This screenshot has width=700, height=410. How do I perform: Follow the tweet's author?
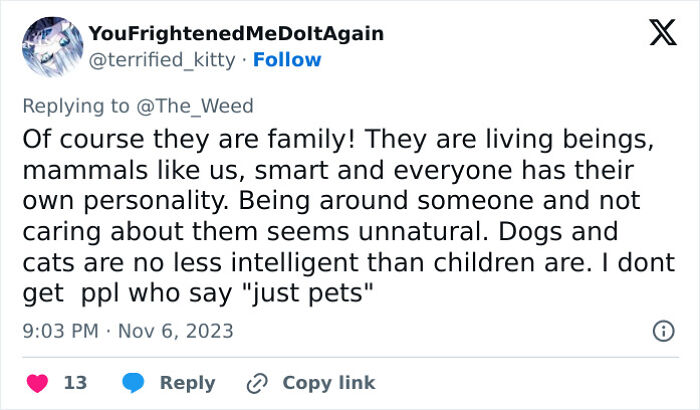(287, 60)
